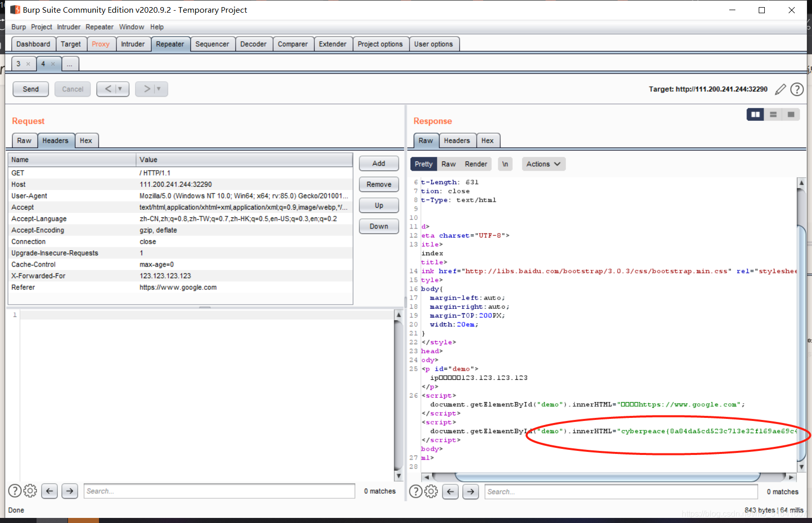Select the Referer header row
812x523 pixels.
180,287
